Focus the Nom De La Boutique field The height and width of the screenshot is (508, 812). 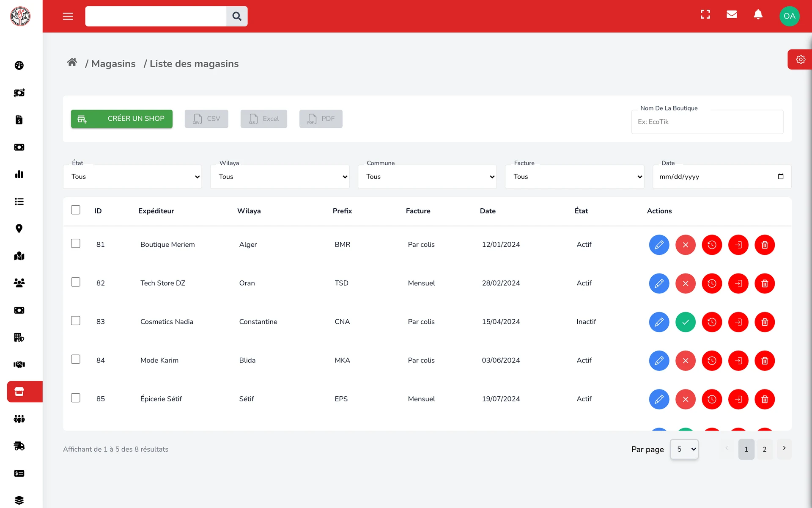pyautogui.click(x=707, y=122)
